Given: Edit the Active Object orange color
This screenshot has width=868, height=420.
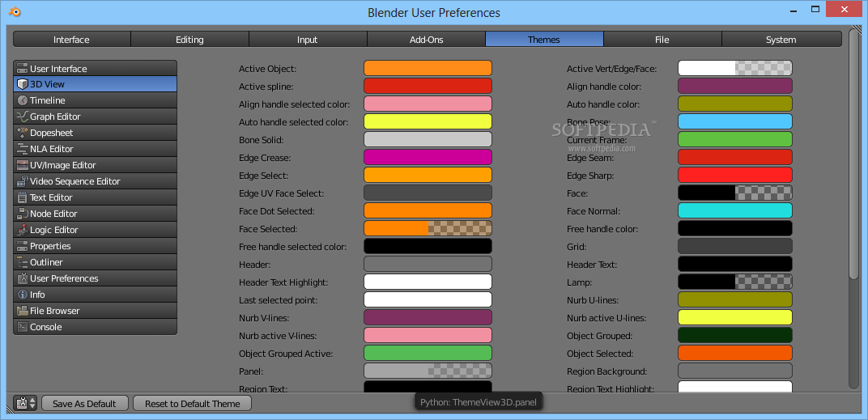Looking at the screenshot, I should pyautogui.click(x=428, y=68).
